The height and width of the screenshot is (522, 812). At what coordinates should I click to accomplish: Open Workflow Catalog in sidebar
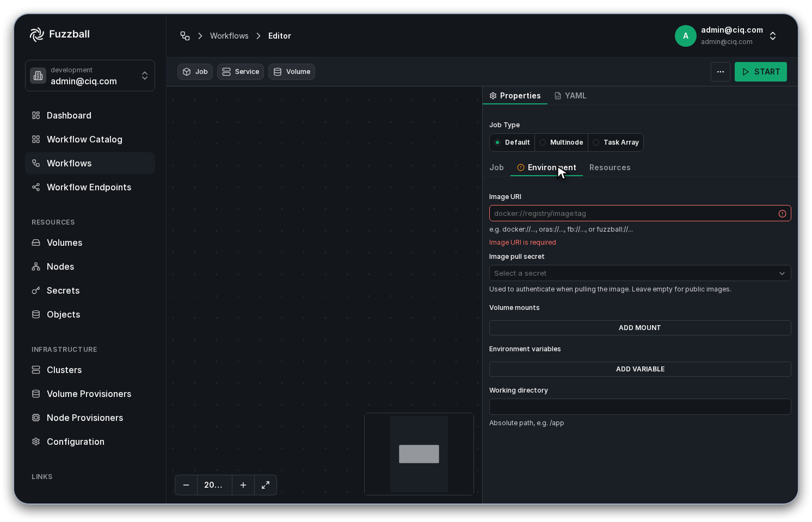[x=90, y=139]
